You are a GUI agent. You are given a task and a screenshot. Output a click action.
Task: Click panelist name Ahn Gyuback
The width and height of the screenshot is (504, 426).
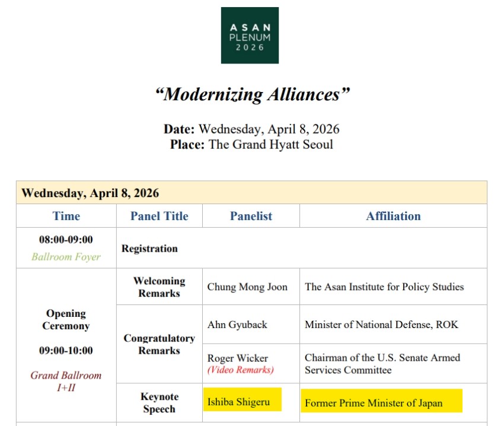click(237, 325)
